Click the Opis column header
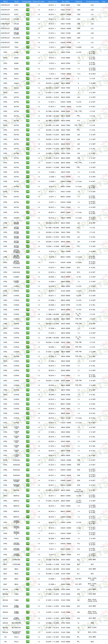 (104, 2)
